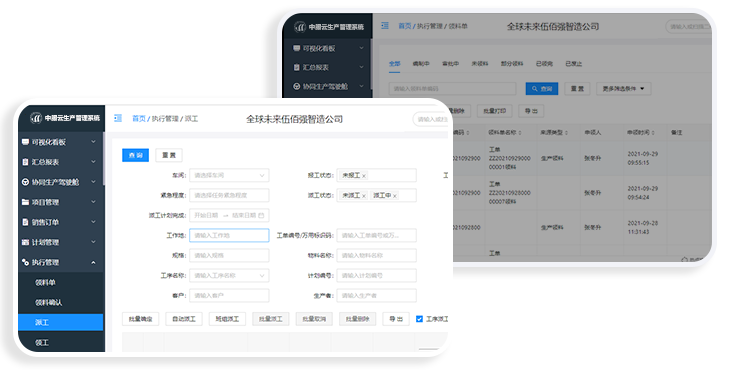This screenshot has width=729, height=370.
Task: Expand 可视化看板 via its chevron in back sidebar
Action: pos(362,48)
